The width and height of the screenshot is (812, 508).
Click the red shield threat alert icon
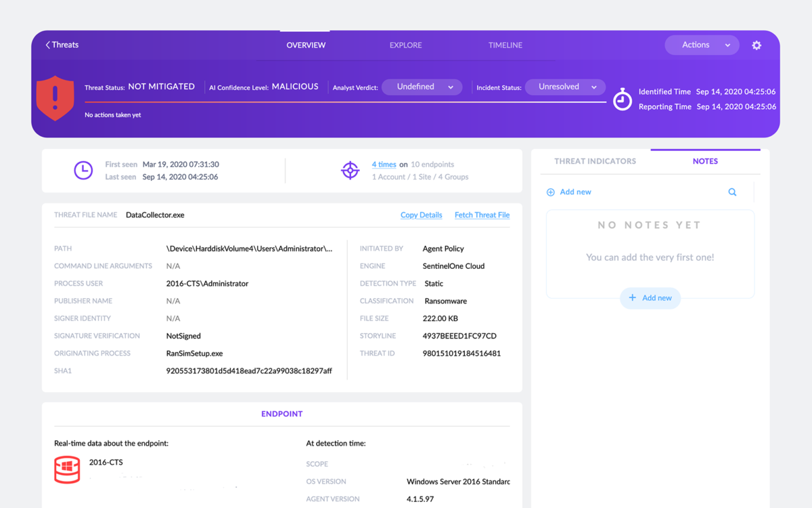(55, 98)
